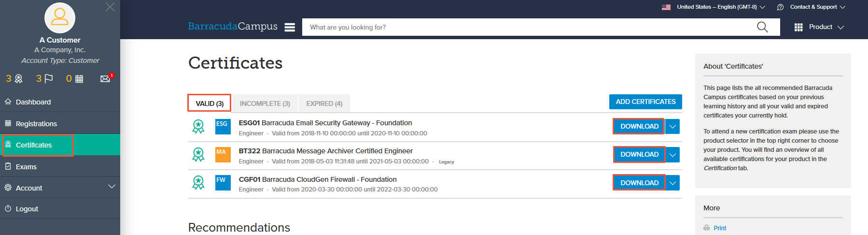The height and width of the screenshot is (235, 868).
Task: Click the calendar count icon in profile
Action: pyautogui.click(x=75, y=78)
